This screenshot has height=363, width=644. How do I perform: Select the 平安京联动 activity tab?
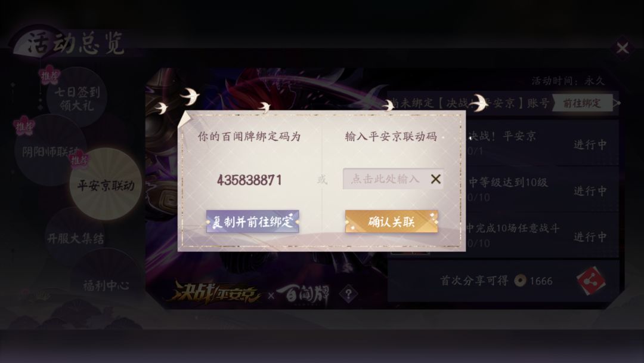(x=106, y=185)
